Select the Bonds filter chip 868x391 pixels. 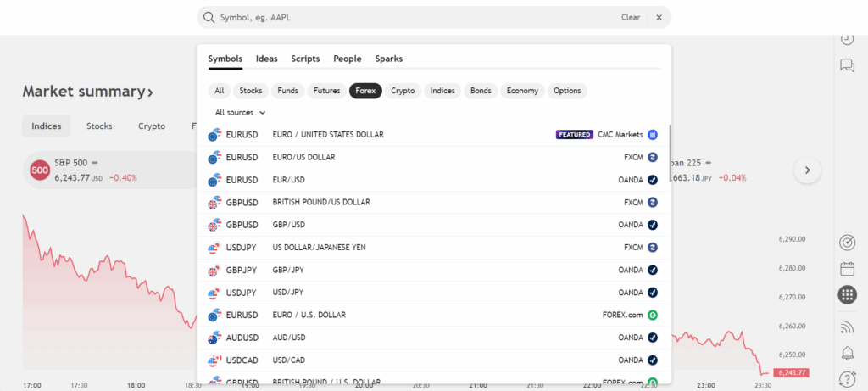point(481,91)
